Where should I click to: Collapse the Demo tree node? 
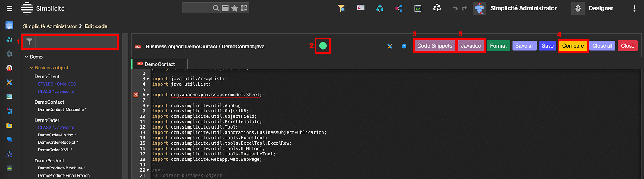click(26, 57)
